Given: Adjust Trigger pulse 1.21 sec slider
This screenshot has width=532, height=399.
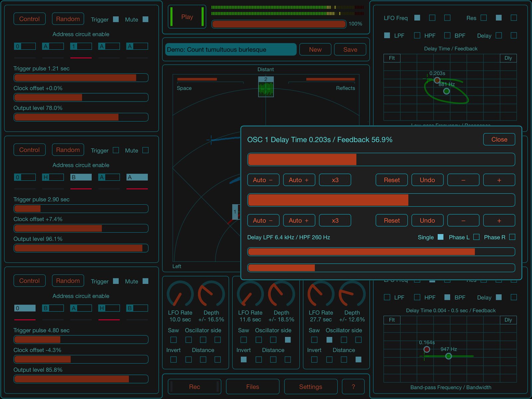Looking at the screenshot, I should point(81,78).
